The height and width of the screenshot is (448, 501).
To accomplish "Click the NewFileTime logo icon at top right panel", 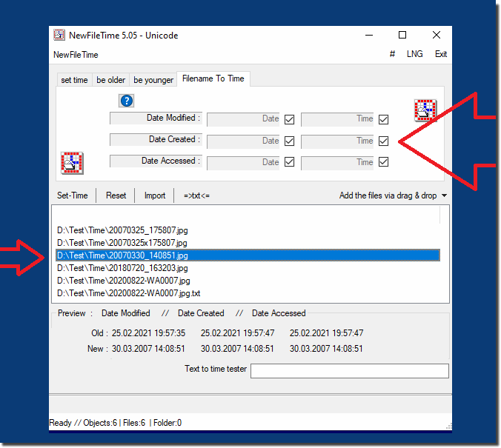I will coord(425,110).
